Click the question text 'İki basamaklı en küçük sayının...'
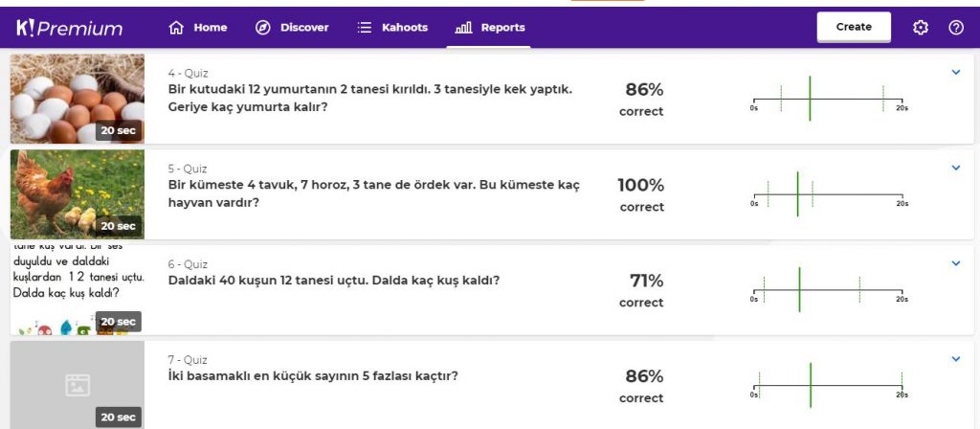The width and height of the screenshot is (980, 429). 313,376
